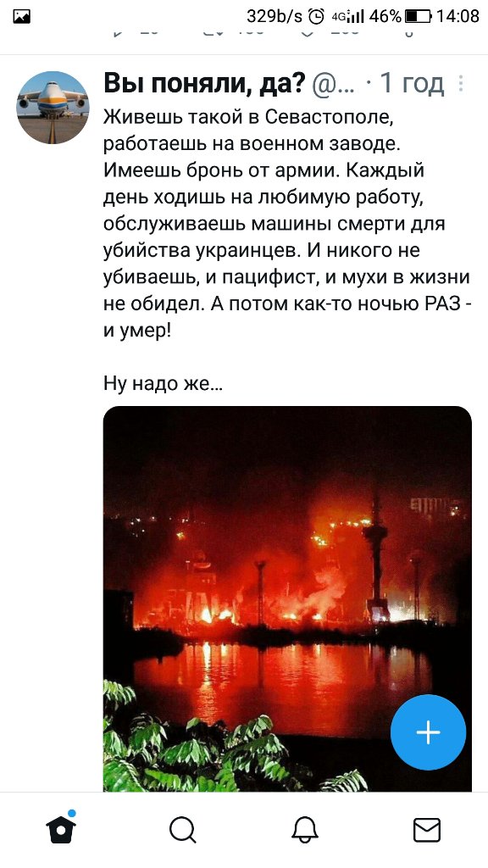The image size is (488, 868).
Task: Open the Messages envelope tab
Action: click(427, 831)
